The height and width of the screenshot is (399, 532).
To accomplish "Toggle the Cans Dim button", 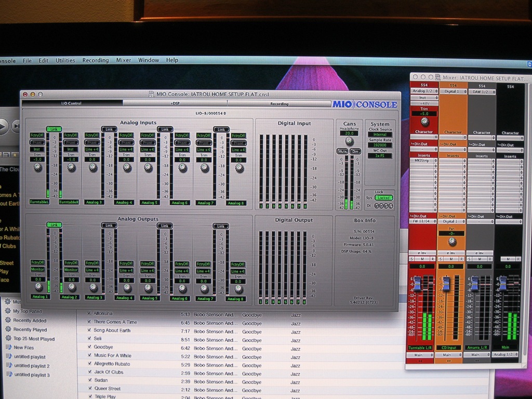I will pyautogui.click(x=355, y=151).
